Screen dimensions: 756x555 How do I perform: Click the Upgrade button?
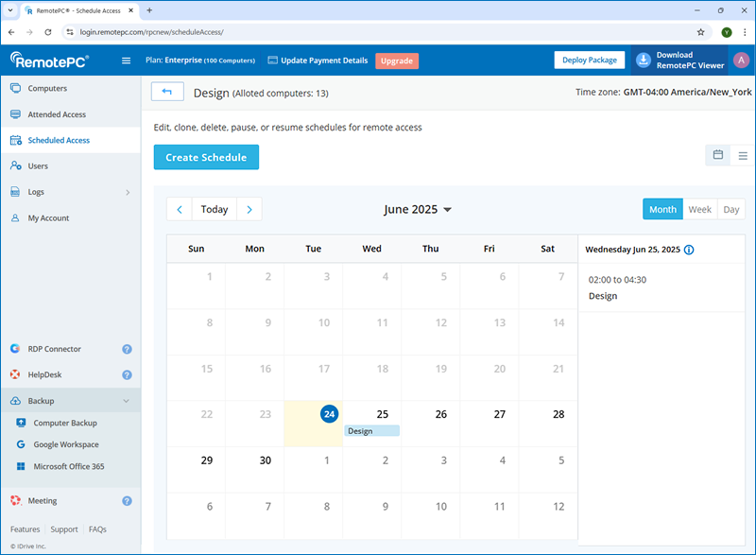[396, 61]
